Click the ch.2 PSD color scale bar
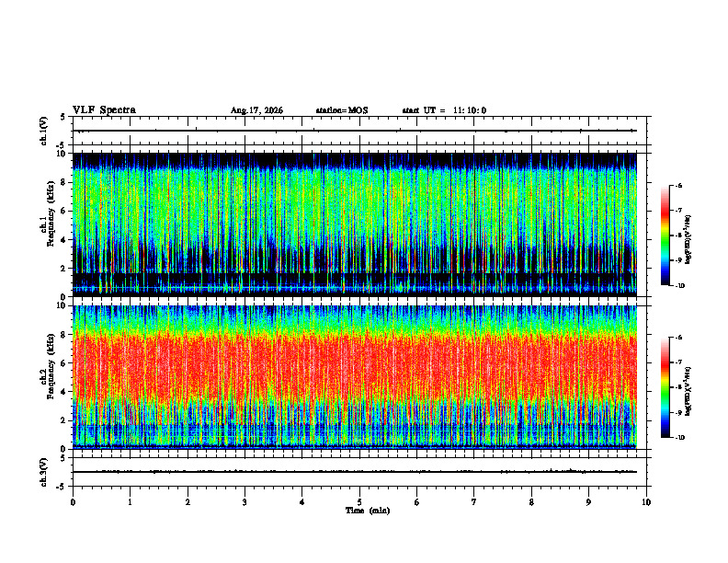 pyautogui.click(x=665, y=387)
